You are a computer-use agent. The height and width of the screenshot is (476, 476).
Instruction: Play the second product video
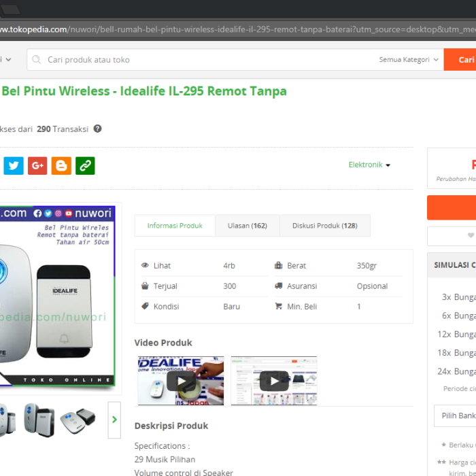pos(274,381)
